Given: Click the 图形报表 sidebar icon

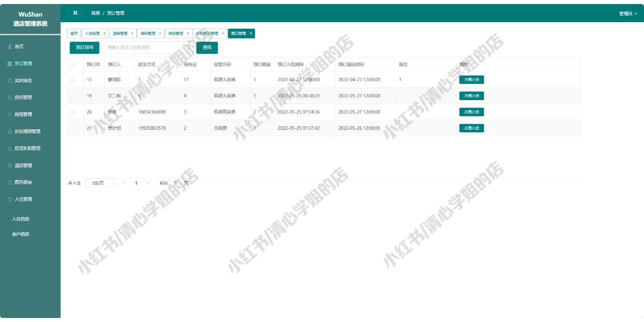Looking at the screenshot, I should click(x=11, y=182).
